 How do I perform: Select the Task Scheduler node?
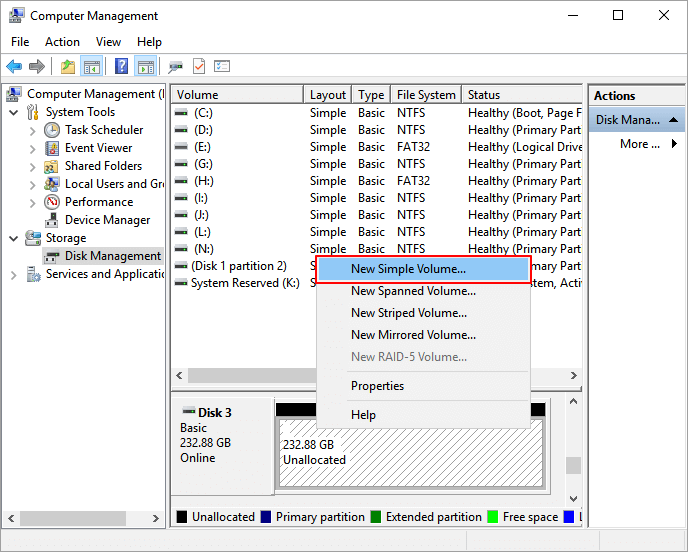coord(104,130)
